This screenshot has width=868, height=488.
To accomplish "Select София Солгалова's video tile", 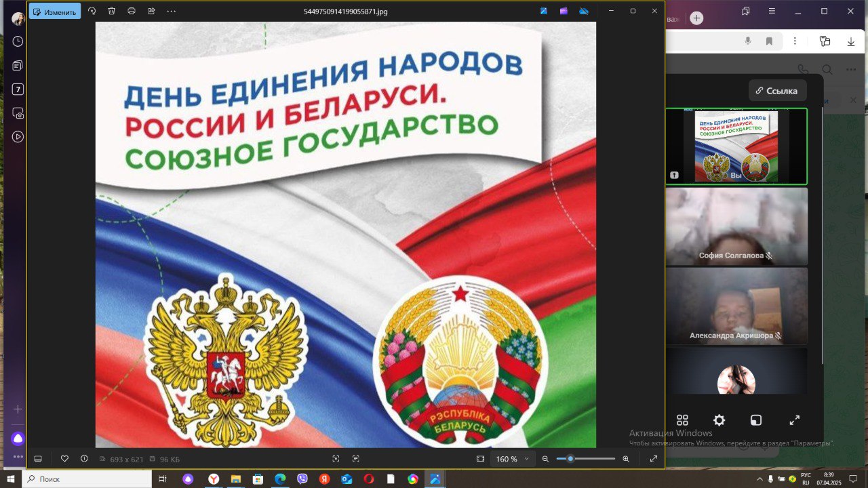I will pos(736,226).
